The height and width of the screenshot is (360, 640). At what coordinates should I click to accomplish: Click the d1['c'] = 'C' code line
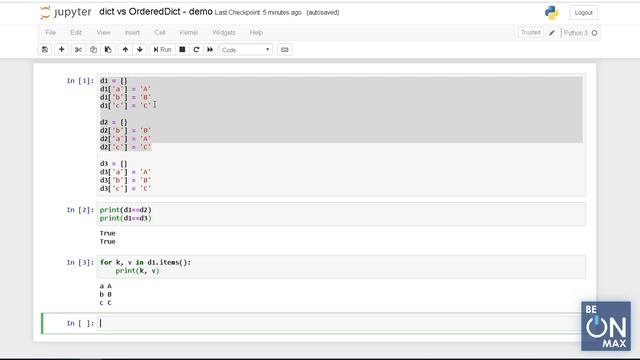(x=125, y=105)
